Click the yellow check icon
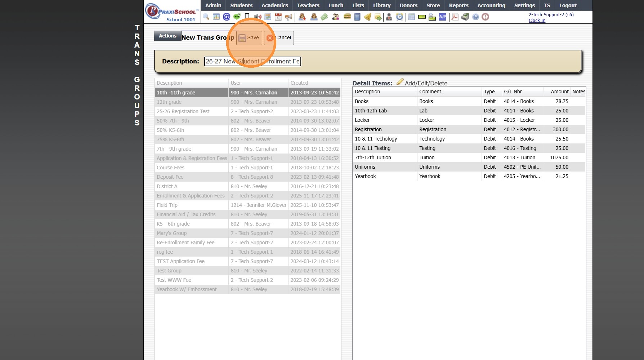The height and width of the screenshot is (360, 644). (422, 17)
